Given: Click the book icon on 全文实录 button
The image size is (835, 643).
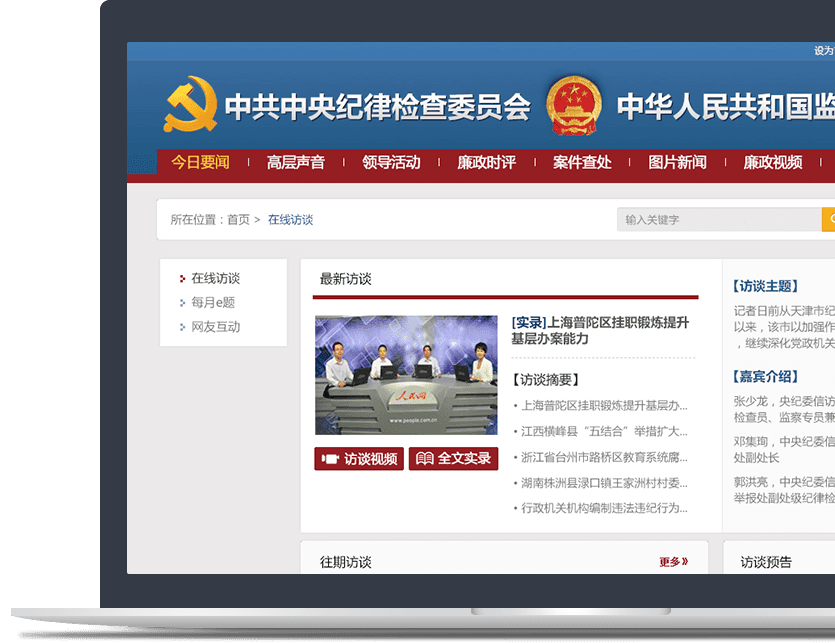Looking at the screenshot, I should (x=424, y=458).
